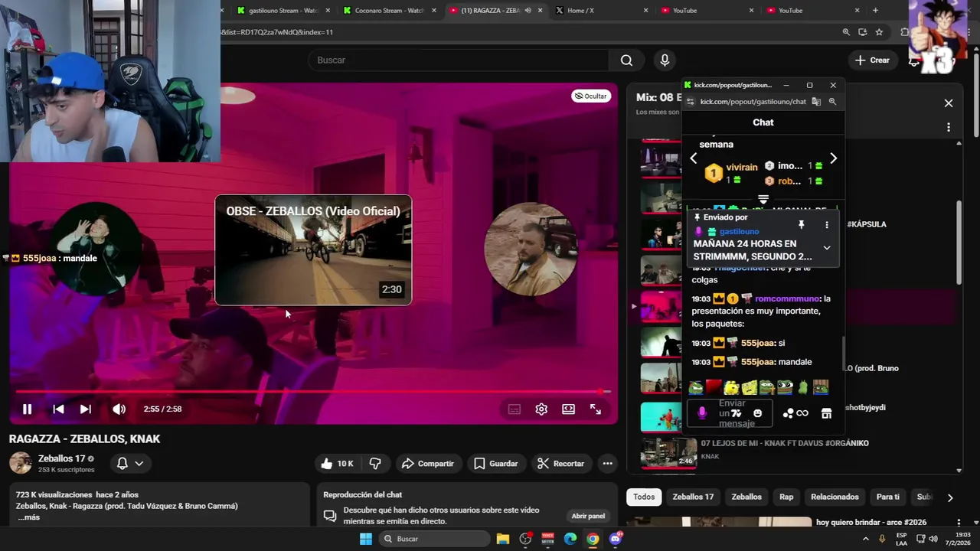Save video with Guardar button
Image resolution: width=980 pixels, height=551 pixels.
(495, 464)
